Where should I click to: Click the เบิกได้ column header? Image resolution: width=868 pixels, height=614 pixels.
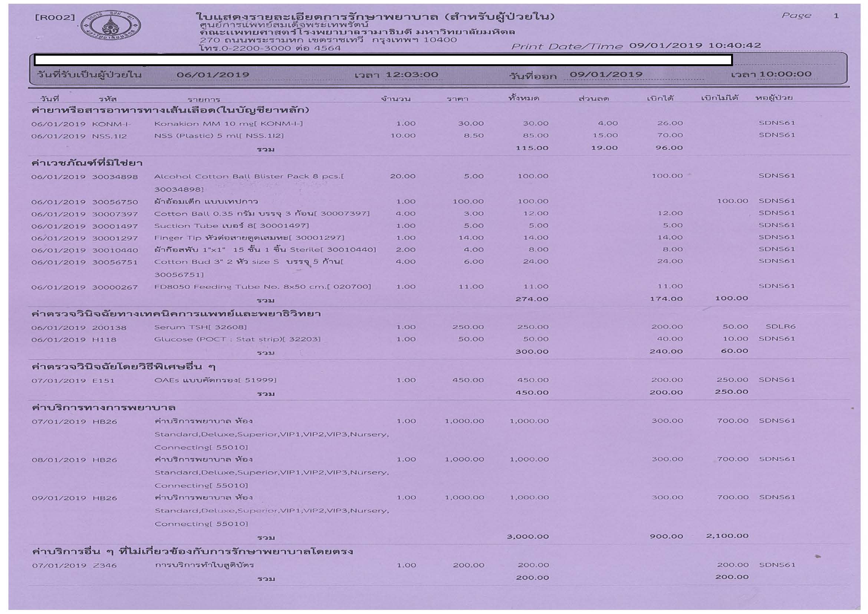660,98
